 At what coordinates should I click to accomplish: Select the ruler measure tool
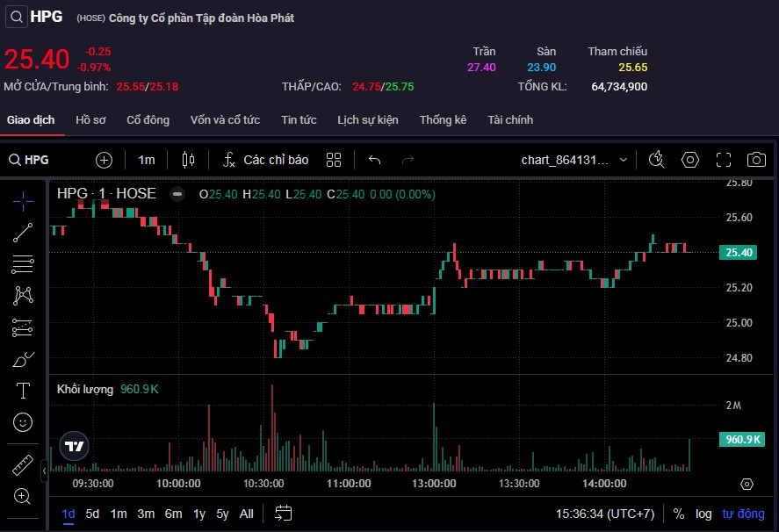tap(24, 464)
